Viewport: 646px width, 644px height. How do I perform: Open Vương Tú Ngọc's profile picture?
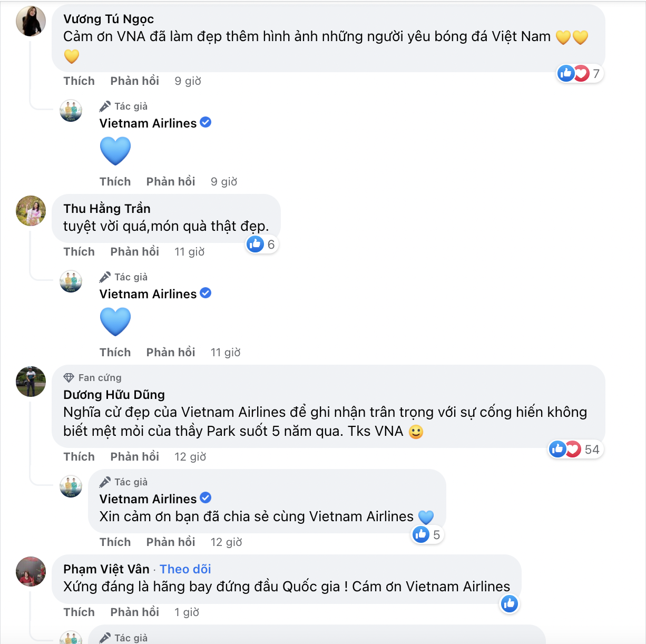(31, 22)
